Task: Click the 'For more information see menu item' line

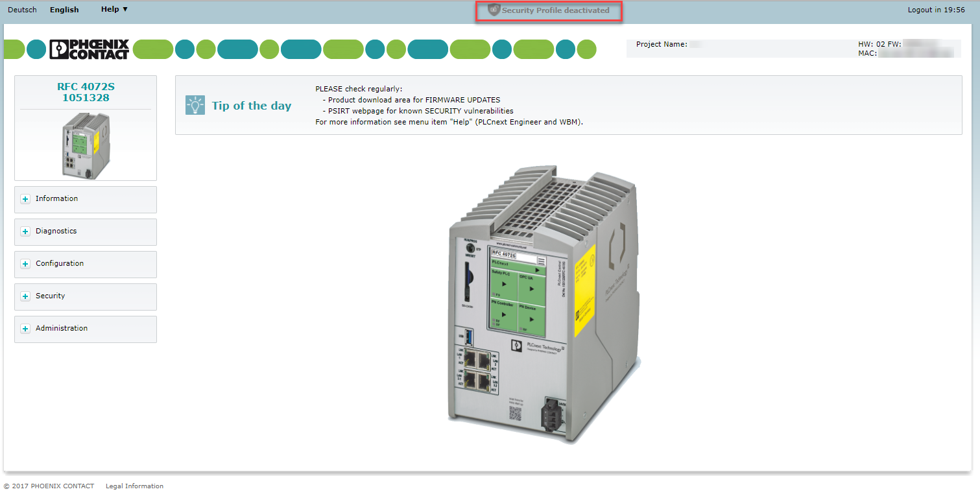Action: click(x=449, y=122)
